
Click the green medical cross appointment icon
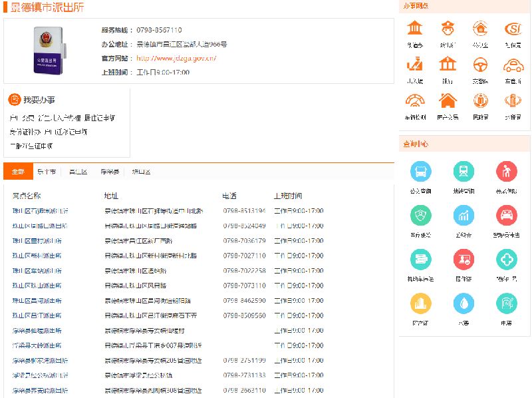pos(506,260)
